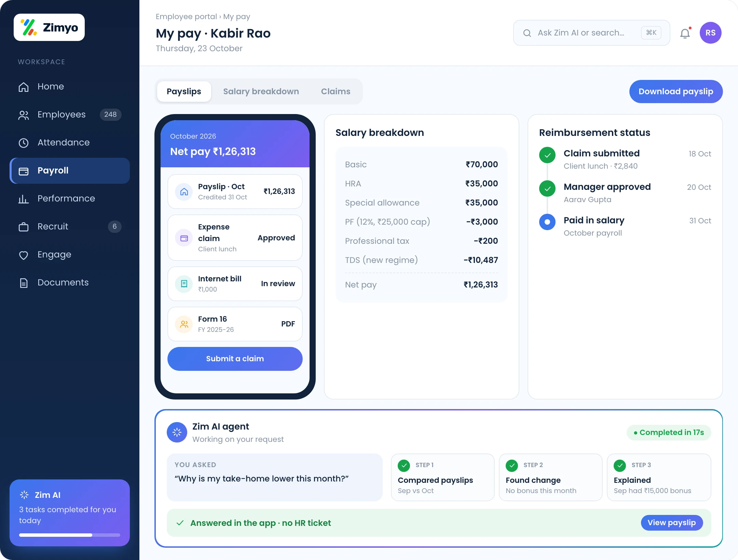Select Payroll in the sidebar
The height and width of the screenshot is (560, 738).
point(70,170)
